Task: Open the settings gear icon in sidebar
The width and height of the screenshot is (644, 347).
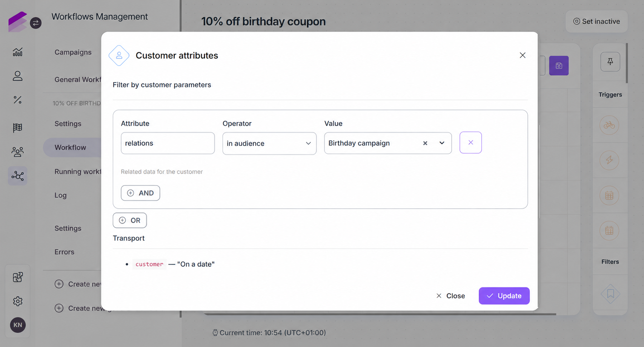Action: click(x=18, y=301)
